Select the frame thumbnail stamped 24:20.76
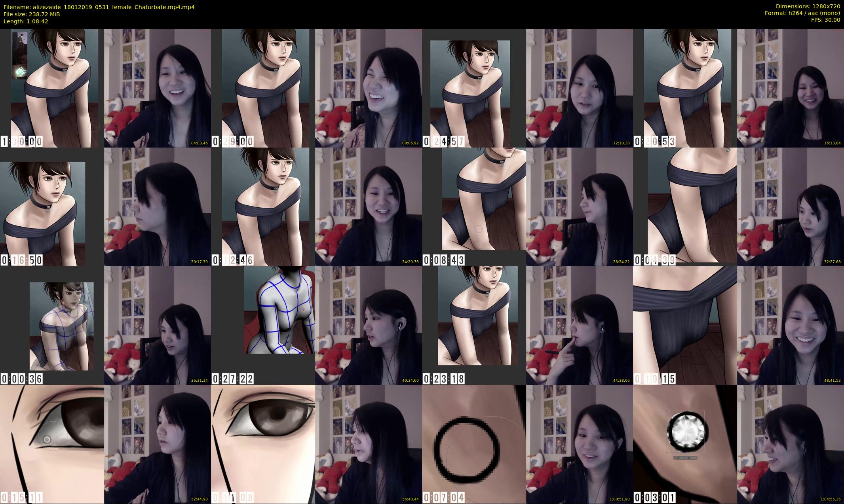Viewport: 844px width, 504px height. point(316,207)
